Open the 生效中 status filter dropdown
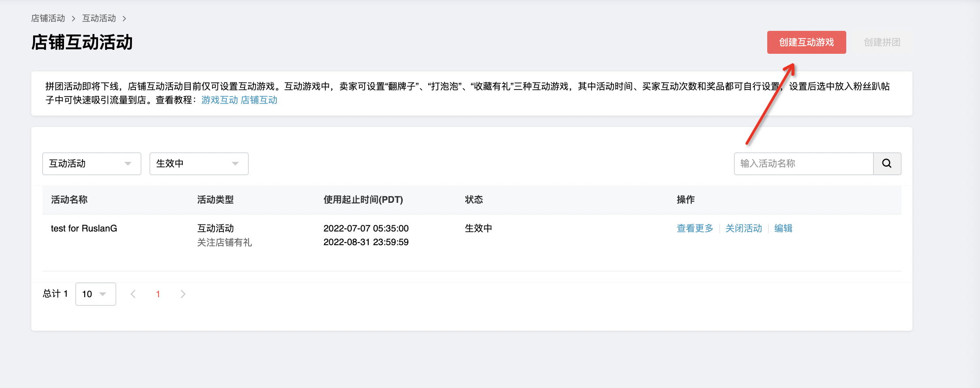980x388 pixels. (199, 164)
